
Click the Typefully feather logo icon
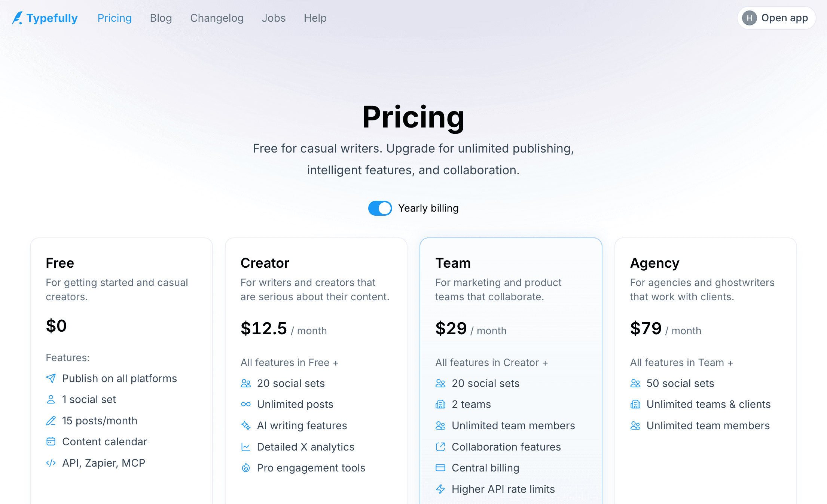pos(17,18)
